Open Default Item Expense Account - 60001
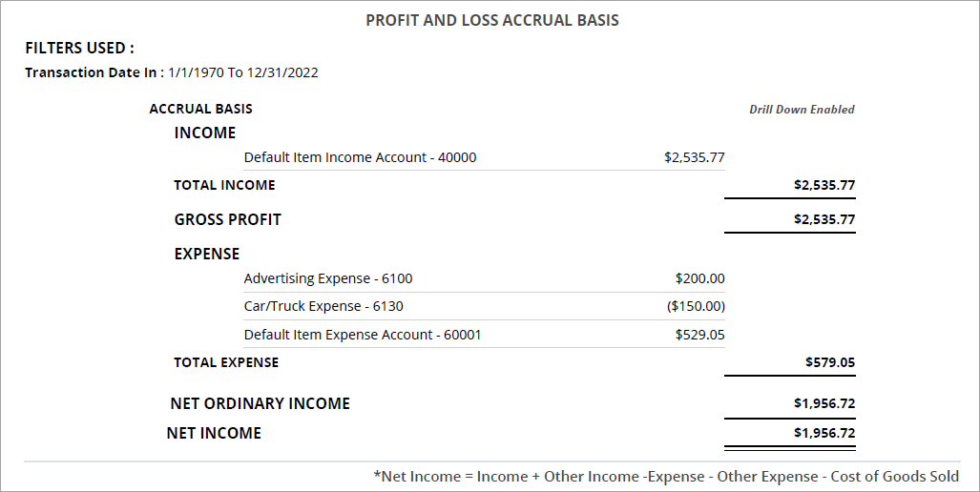Image resolution: width=980 pixels, height=492 pixels. (x=363, y=335)
